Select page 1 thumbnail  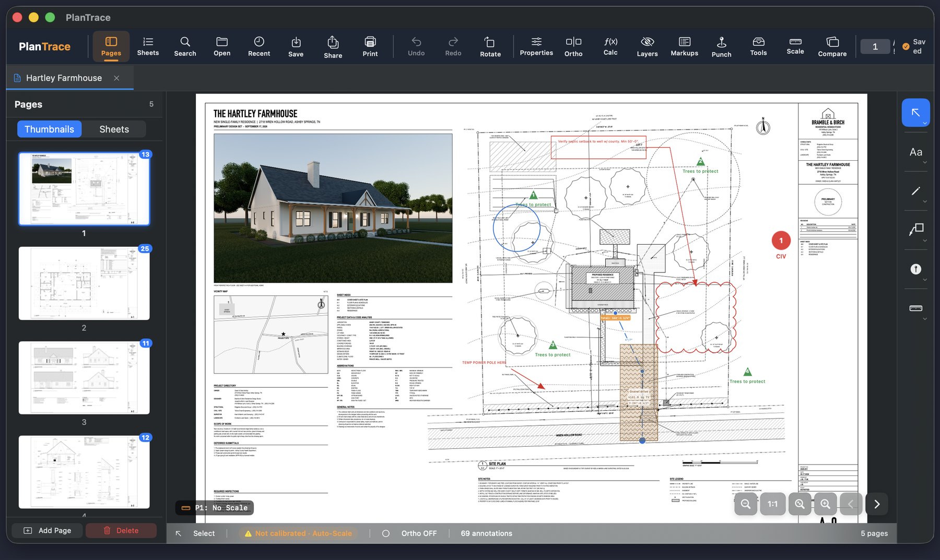click(84, 189)
